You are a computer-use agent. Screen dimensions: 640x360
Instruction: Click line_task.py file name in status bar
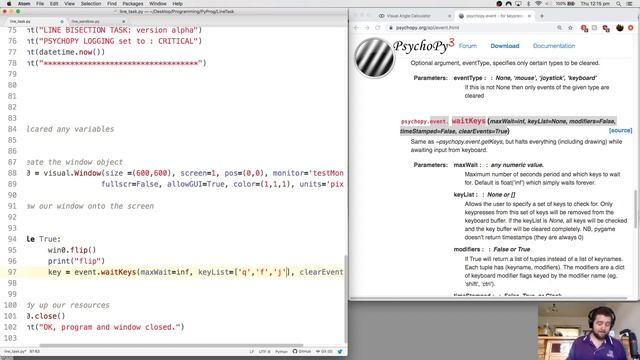coord(15,351)
